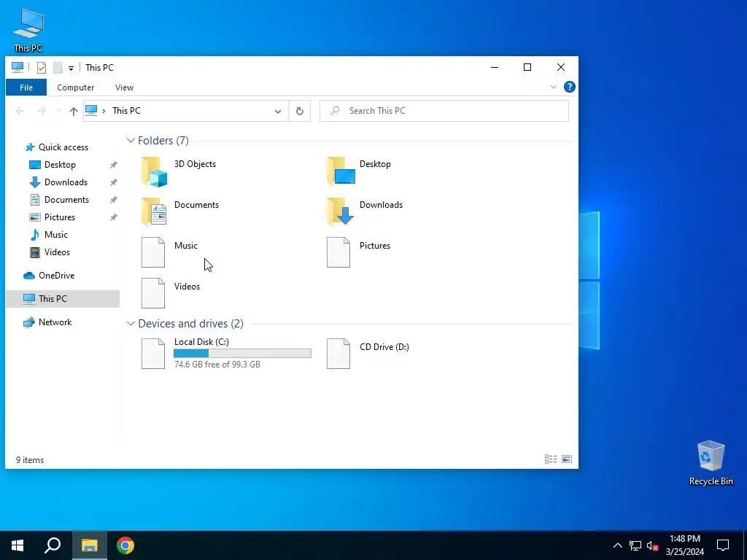Viewport: 747px width, 560px height.
Task: Select This PC in the navigation pane
Action: coord(63,298)
